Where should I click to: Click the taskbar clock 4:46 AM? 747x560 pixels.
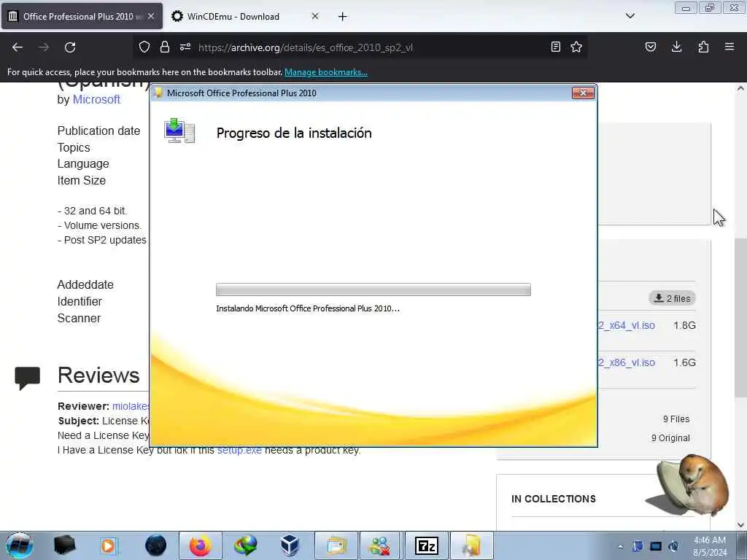coord(710,540)
